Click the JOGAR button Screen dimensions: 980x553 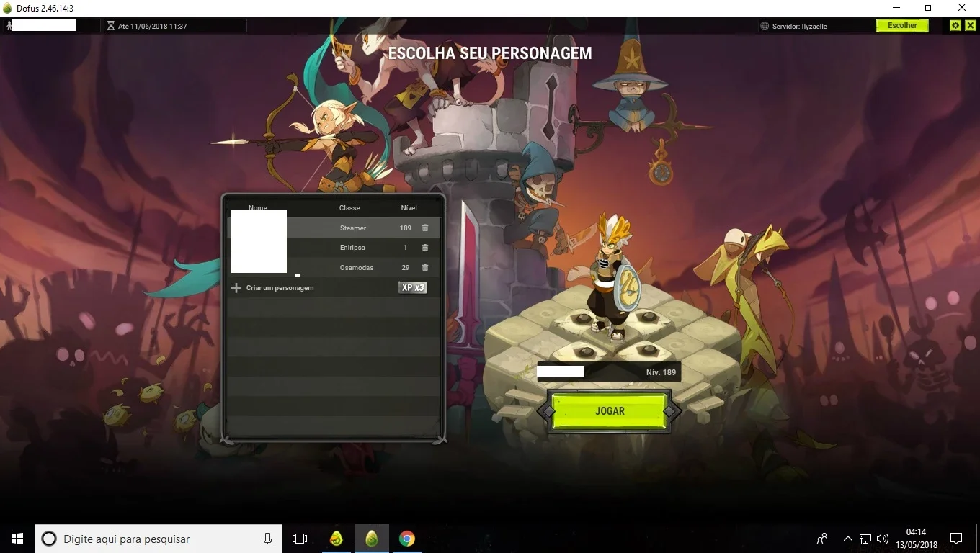(x=610, y=411)
